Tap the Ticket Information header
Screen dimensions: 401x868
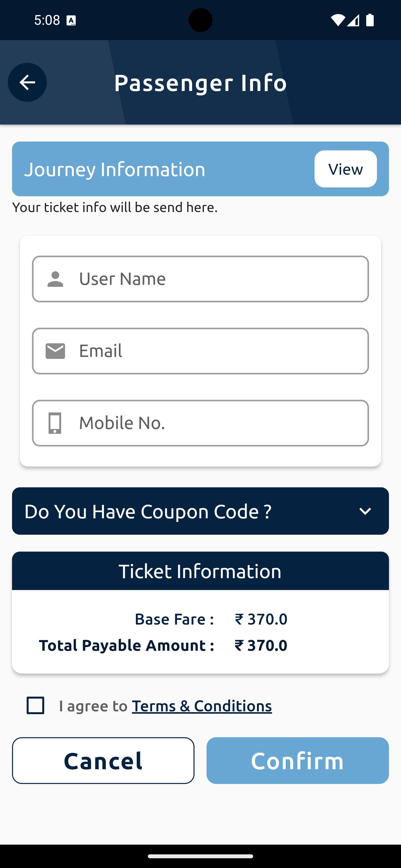pos(200,571)
